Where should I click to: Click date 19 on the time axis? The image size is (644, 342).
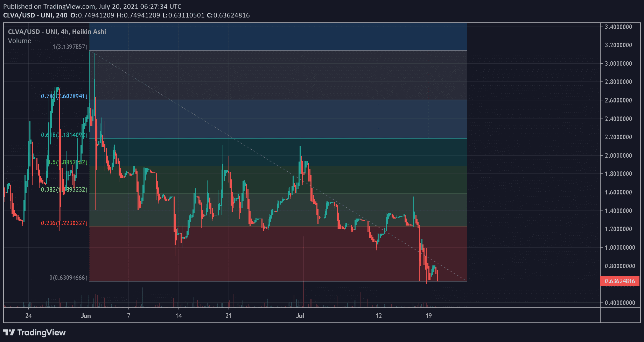coord(428,316)
